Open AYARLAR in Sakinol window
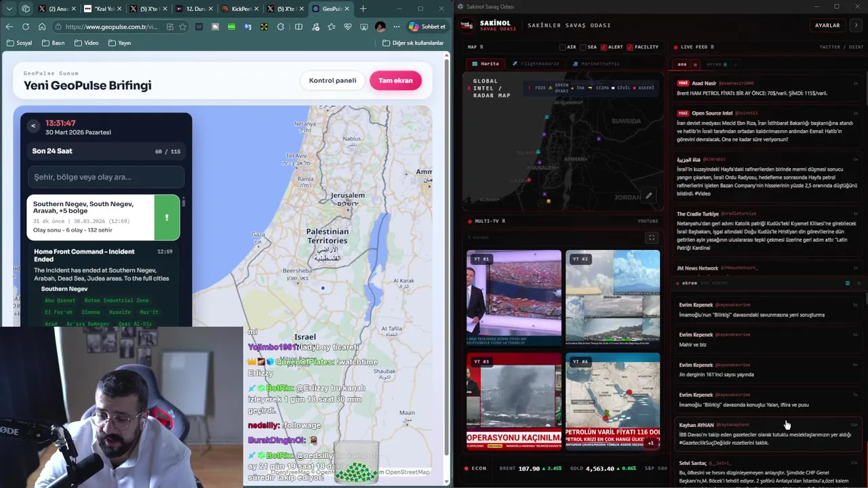This screenshot has height=488, width=868. click(x=827, y=25)
